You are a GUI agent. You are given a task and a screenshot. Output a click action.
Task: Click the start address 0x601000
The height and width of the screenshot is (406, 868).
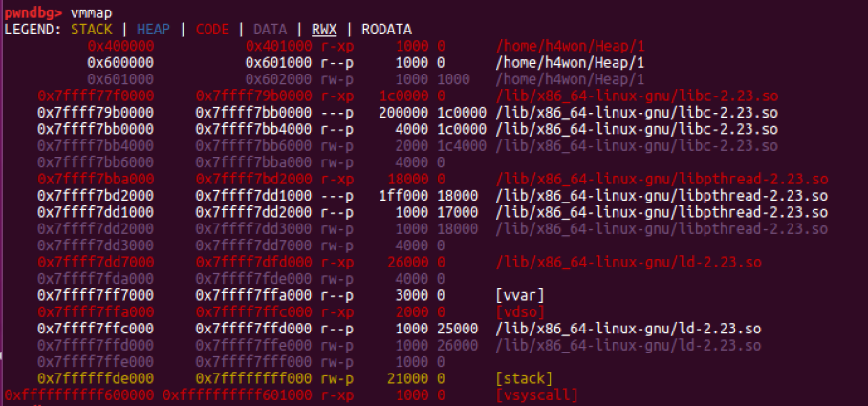point(120,79)
